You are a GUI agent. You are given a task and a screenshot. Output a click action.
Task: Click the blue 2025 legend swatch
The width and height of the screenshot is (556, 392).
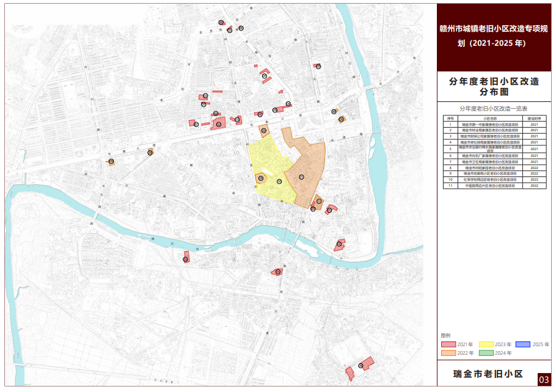522,344
